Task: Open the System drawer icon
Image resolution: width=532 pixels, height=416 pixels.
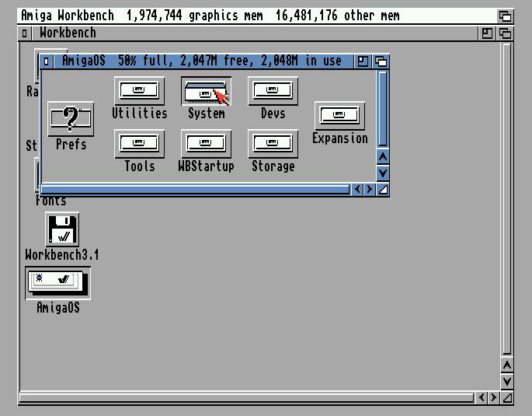Action: tap(206, 91)
